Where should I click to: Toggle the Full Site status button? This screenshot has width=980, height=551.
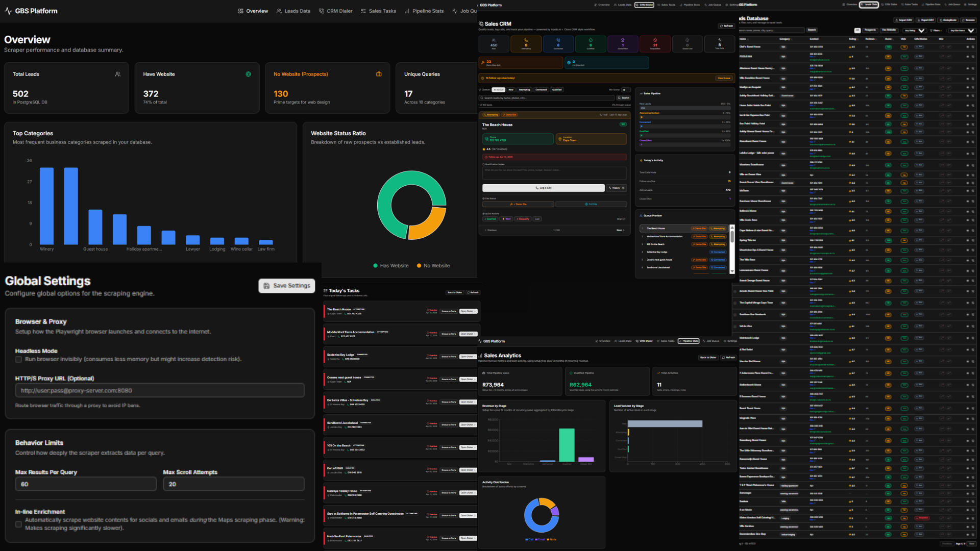(x=591, y=204)
